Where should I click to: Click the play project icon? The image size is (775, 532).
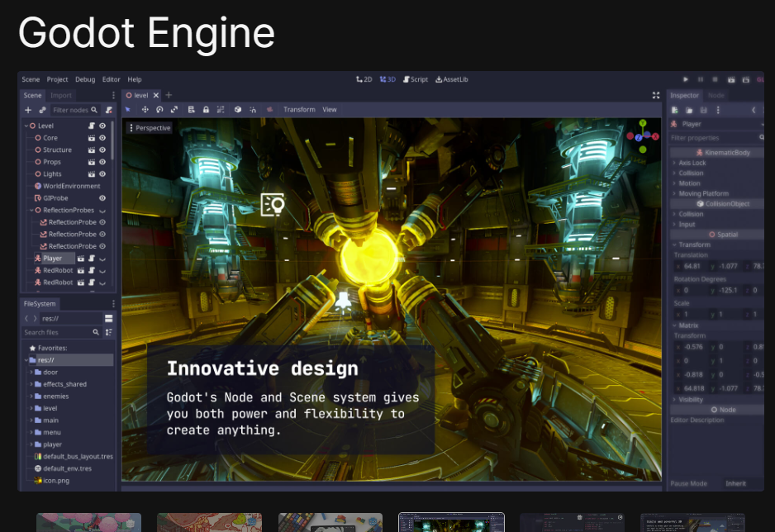[x=686, y=79]
